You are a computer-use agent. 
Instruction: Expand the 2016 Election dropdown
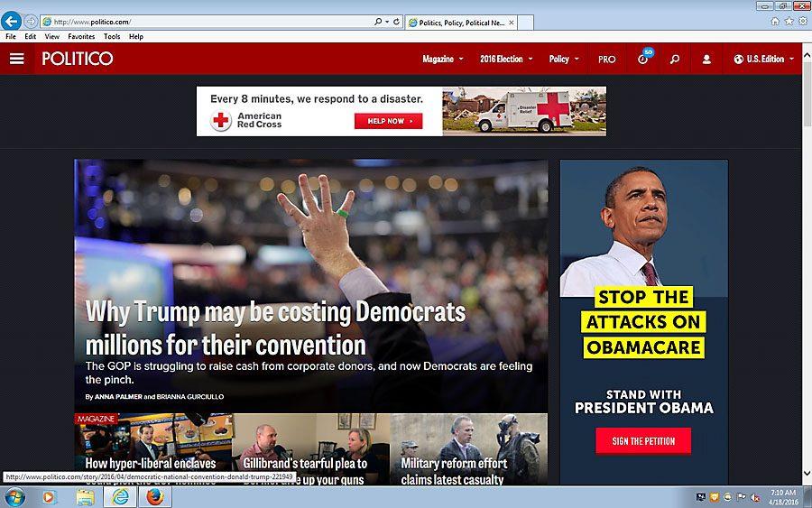tap(506, 59)
